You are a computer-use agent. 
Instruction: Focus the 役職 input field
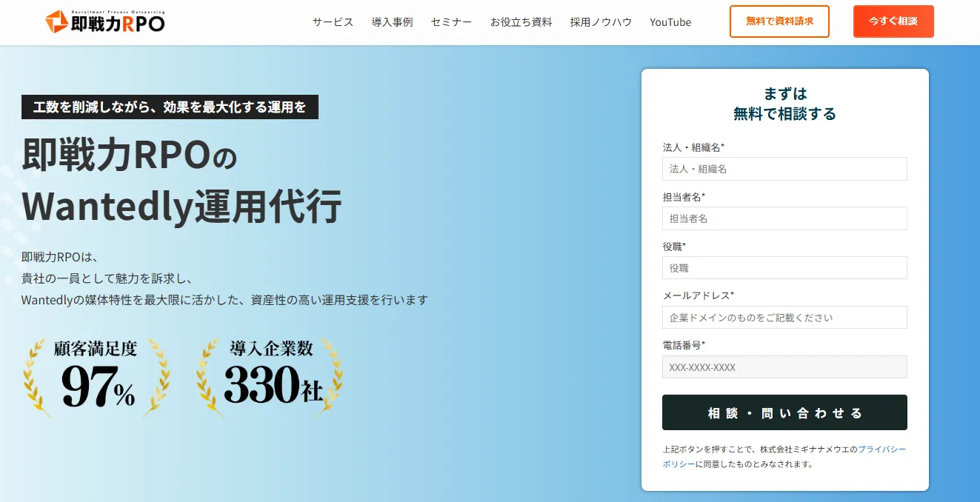click(x=784, y=268)
